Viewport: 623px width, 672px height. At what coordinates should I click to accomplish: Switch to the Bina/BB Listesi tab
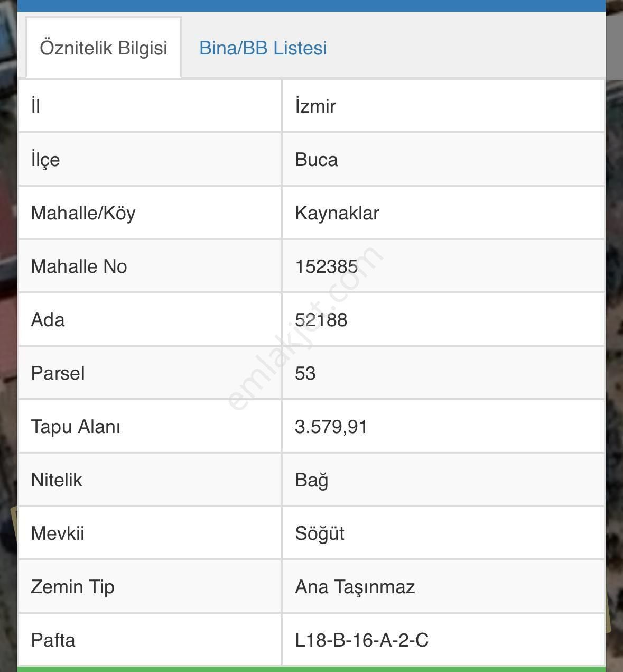(263, 48)
